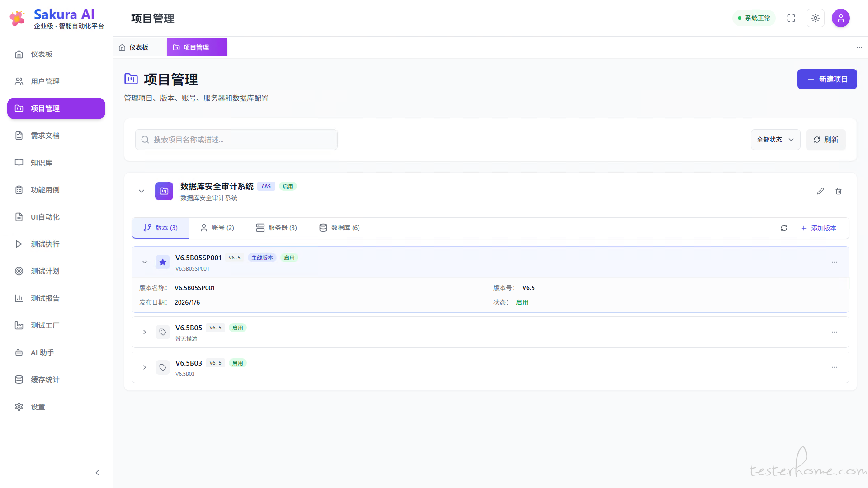Viewport: 868px width, 488px height.
Task: Collapse the 数据库安全审计系统 project panel
Action: point(142,191)
